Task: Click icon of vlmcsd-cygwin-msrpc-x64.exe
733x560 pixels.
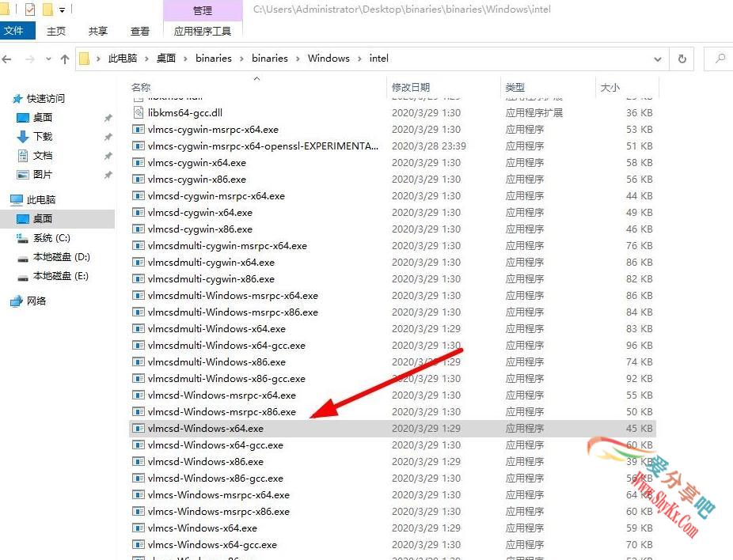Action: [138, 195]
